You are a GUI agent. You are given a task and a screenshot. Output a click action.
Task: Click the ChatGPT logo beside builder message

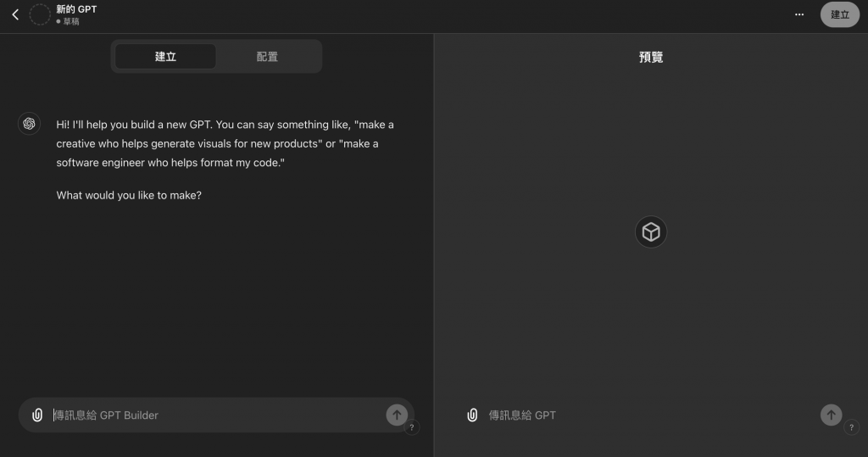pyautogui.click(x=29, y=124)
